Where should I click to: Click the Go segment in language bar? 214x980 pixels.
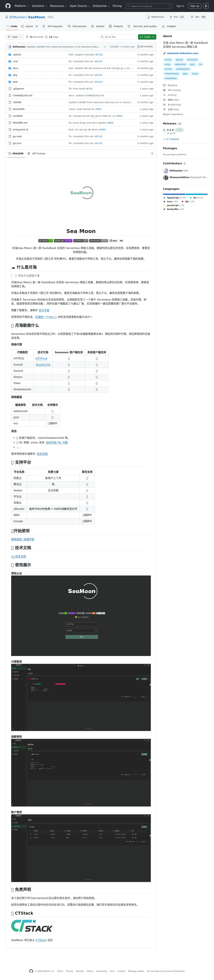(195, 194)
